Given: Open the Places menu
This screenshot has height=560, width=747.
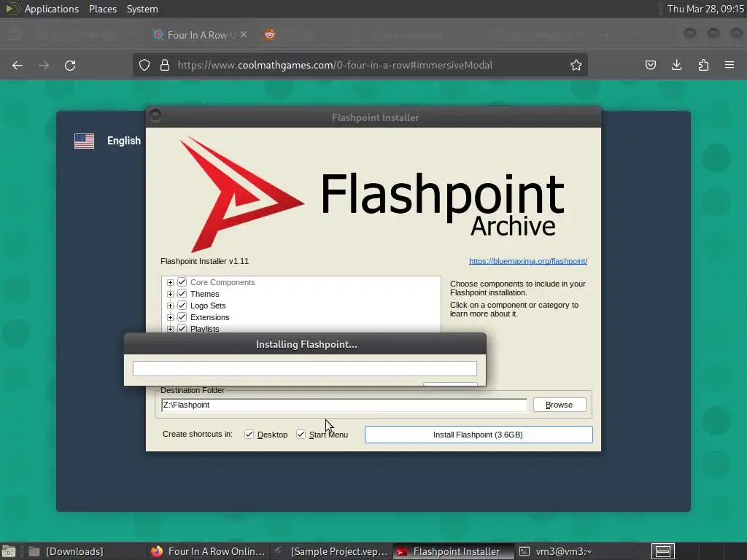Looking at the screenshot, I should [103, 9].
